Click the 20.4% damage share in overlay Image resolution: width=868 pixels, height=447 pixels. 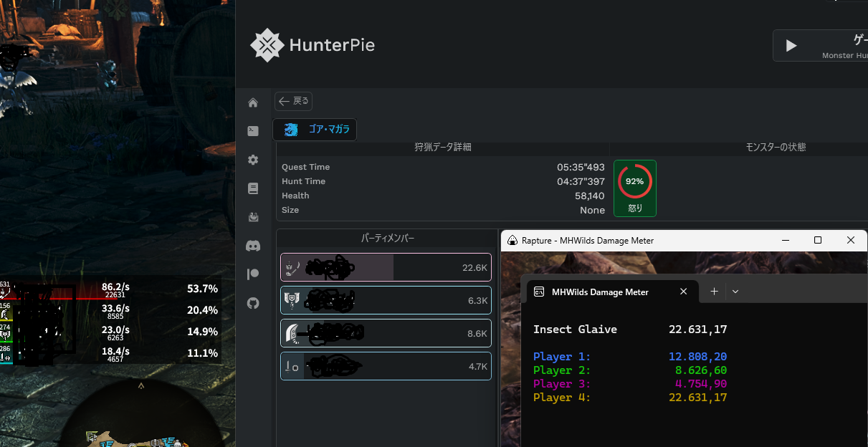[x=202, y=310]
